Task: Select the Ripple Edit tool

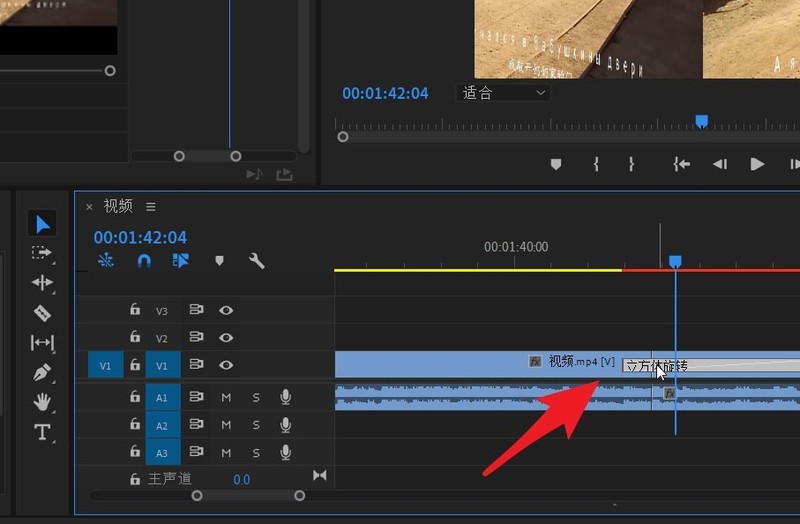Action: 42,283
